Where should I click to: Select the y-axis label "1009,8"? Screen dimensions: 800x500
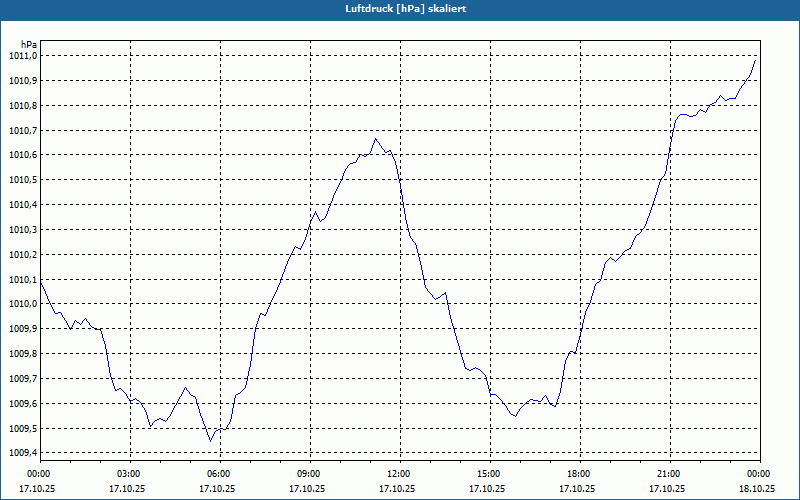pyautogui.click(x=23, y=354)
